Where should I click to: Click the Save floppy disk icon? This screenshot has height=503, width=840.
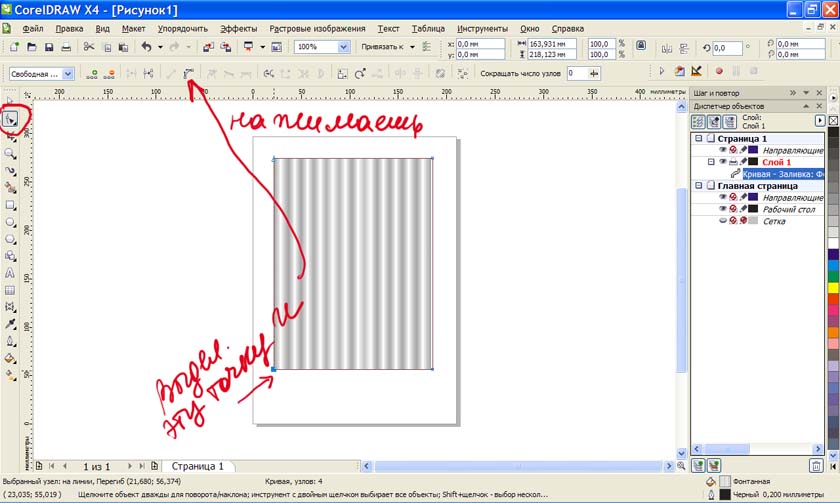click(x=48, y=47)
